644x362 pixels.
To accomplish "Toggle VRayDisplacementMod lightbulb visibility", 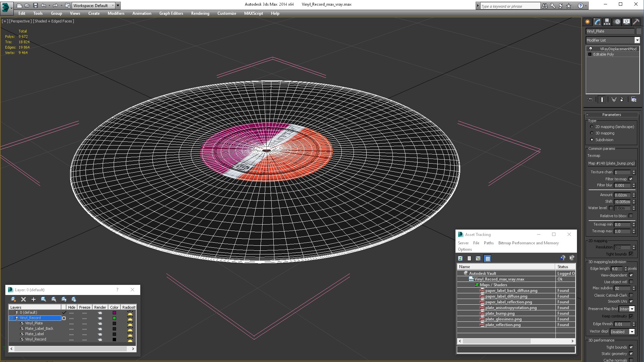I will (591, 49).
